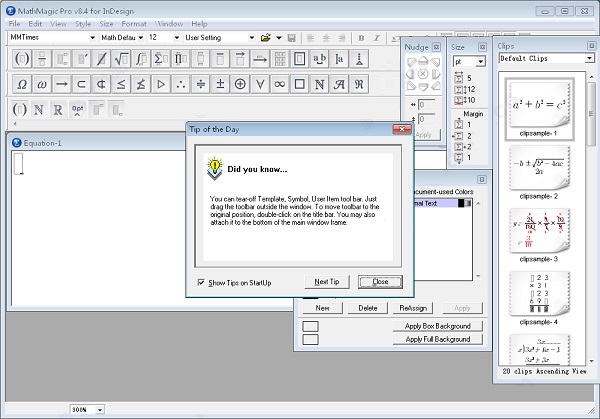Open the infinity symbol palette
This screenshot has width=600, height=419.
click(280, 84)
